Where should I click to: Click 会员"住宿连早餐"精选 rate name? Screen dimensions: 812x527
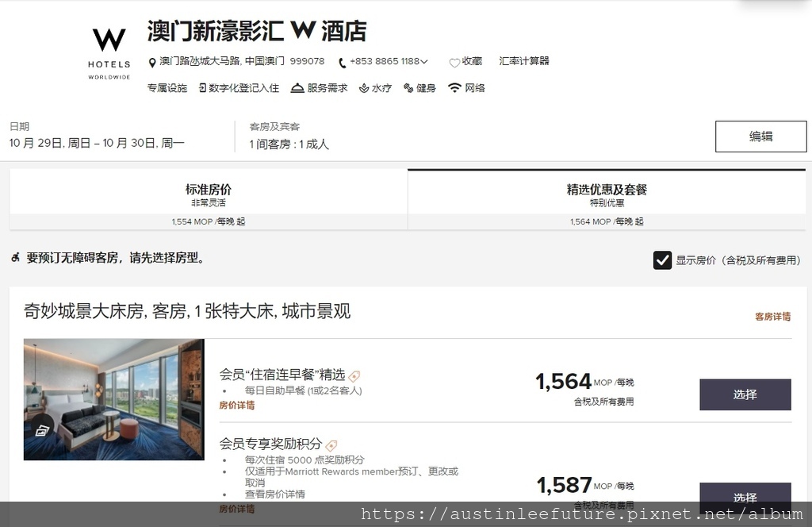(282, 375)
